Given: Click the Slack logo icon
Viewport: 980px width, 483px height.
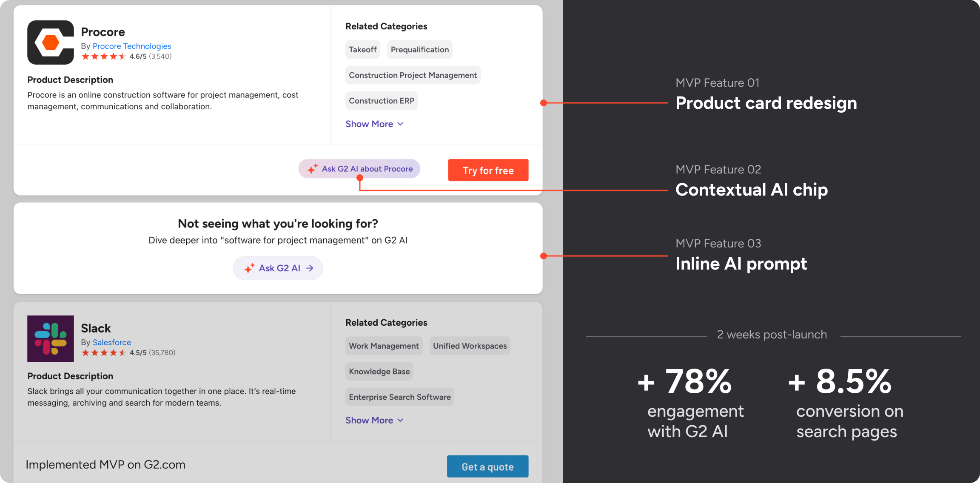Looking at the screenshot, I should (x=51, y=338).
